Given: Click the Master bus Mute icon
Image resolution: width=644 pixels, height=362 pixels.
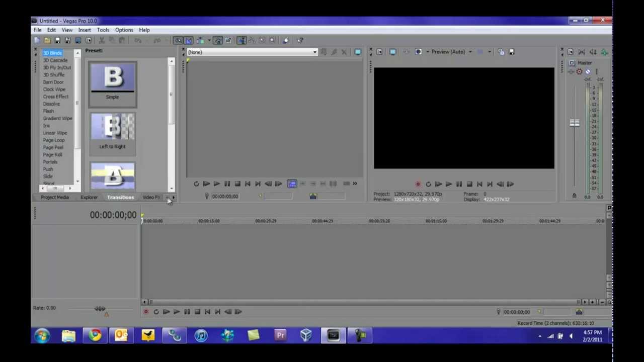Looking at the screenshot, I should 588,71.
